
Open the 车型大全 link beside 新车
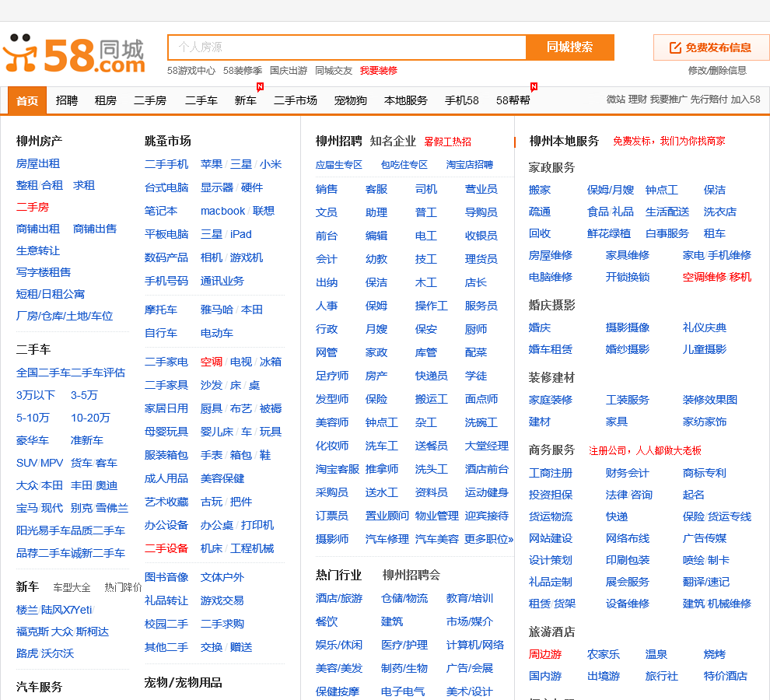click(x=72, y=587)
